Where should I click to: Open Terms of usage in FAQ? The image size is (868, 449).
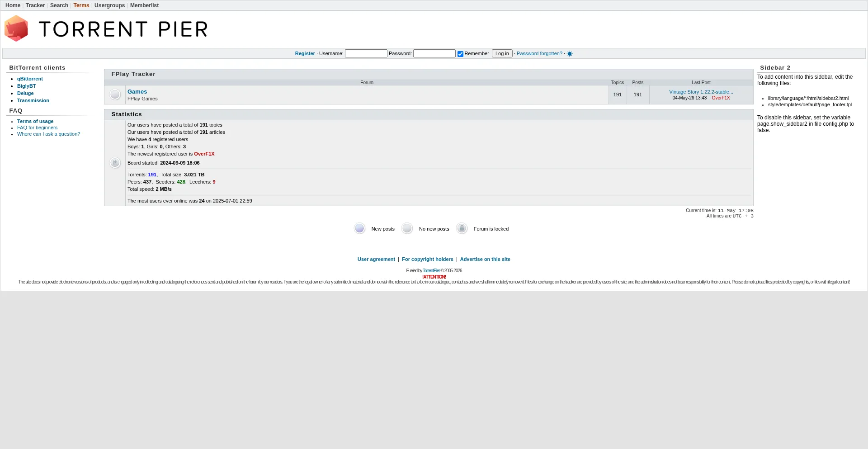(35, 121)
